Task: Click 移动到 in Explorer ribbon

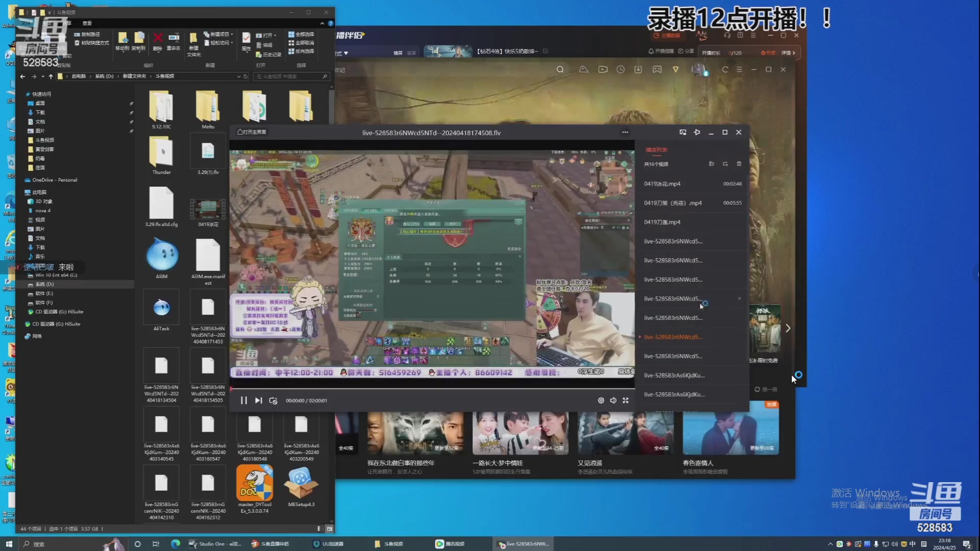Action: click(x=122, y=41)
